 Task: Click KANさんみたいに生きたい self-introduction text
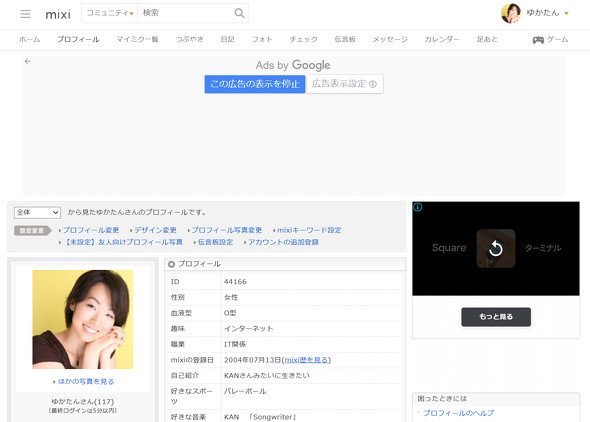pyautogui.click(x=267, y=375)
